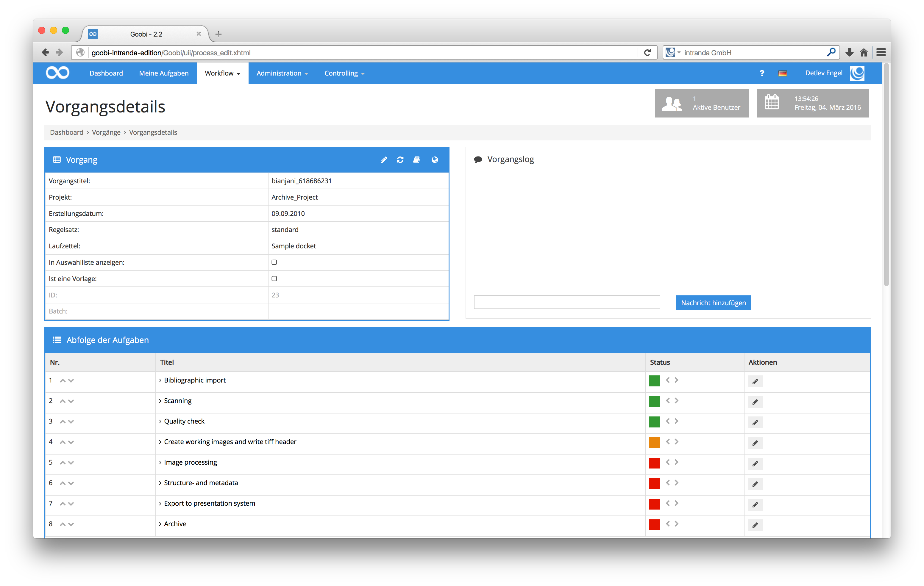The height and width of the screenshot is (586, 924).
Task: Click Nachricht hinzufügen button
Action: 713,303
